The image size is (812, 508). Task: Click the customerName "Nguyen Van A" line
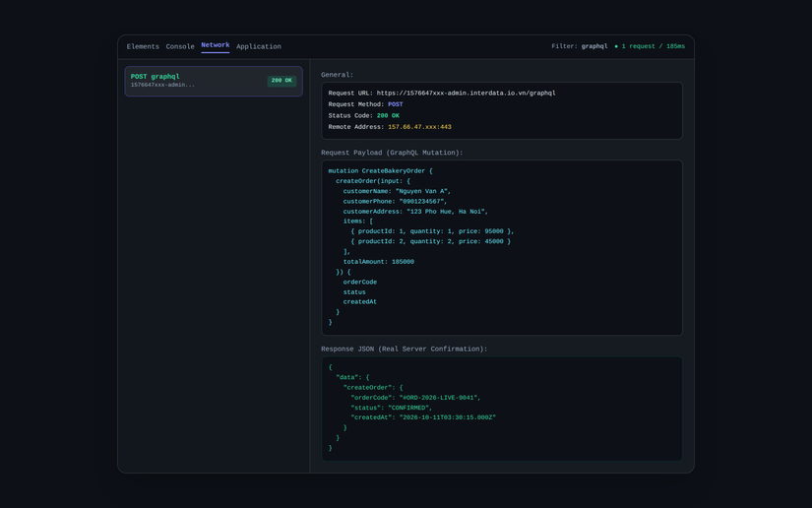[397, 191]
